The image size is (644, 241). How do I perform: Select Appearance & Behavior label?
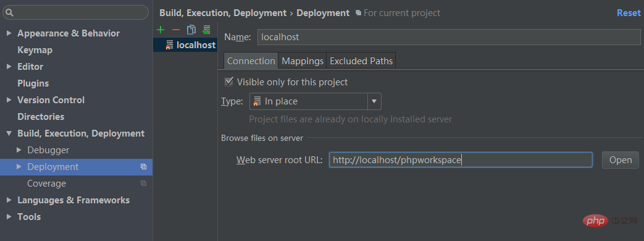click(69, 33)
